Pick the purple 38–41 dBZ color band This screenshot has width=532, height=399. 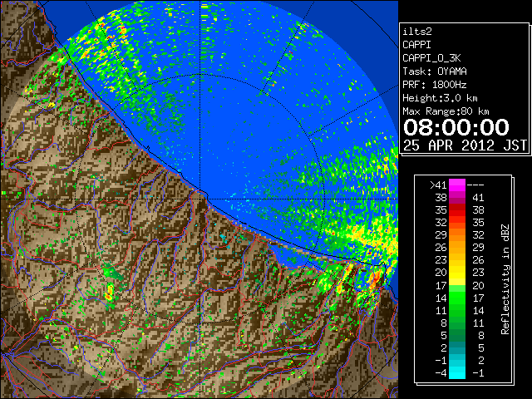(x=457, y=198)
